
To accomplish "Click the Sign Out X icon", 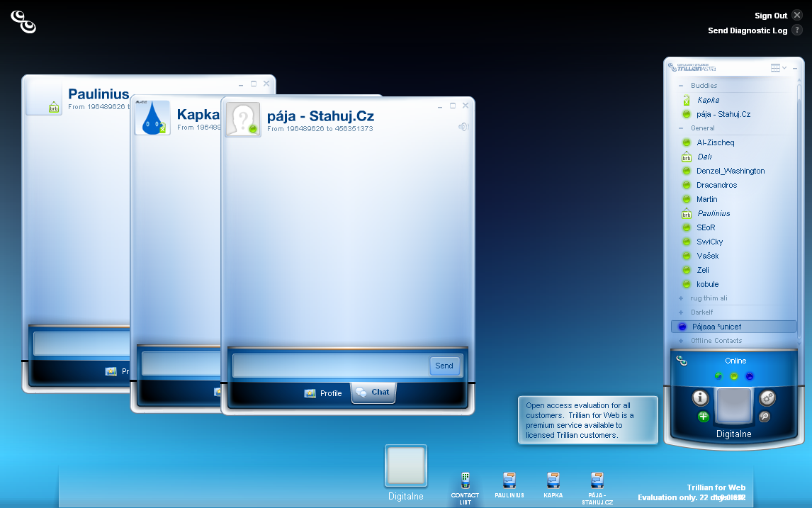I will [798, 15].
